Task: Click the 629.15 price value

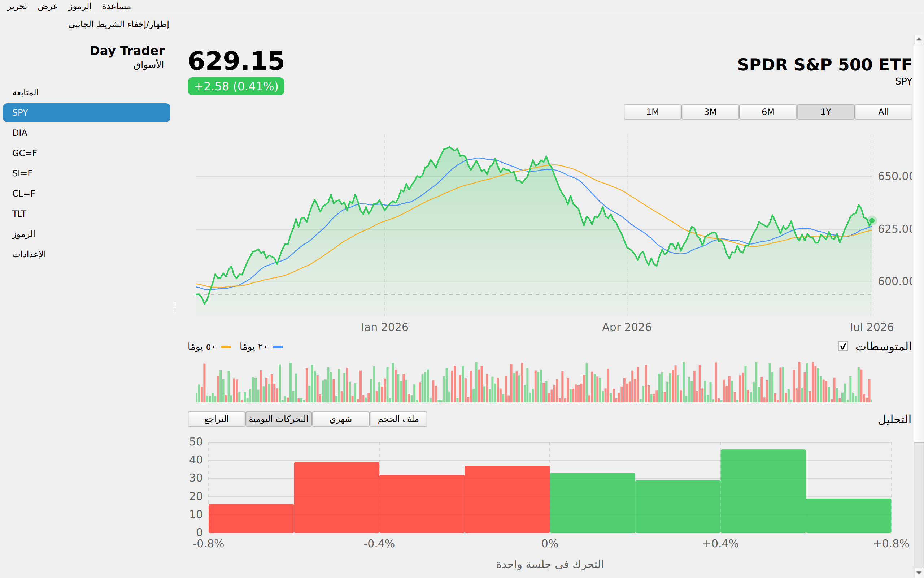Action: click(x=236, y=61)
